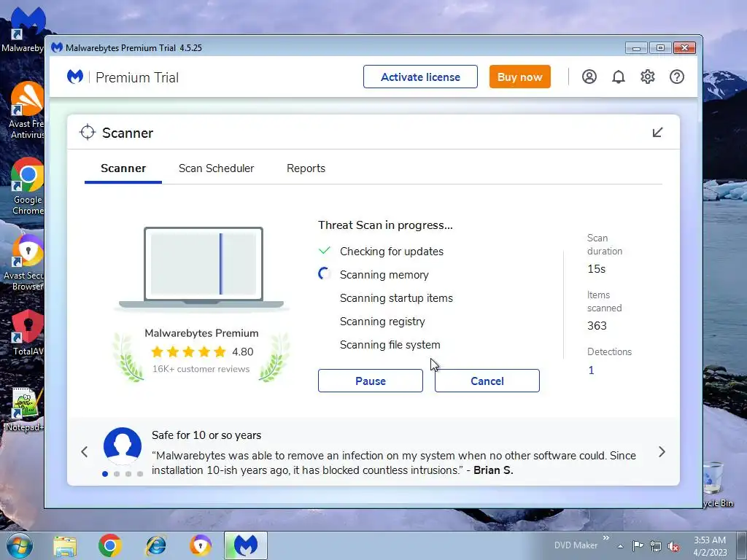747x560 pixels.
Task: Minimize the Malwarebytes window
Action: coord(636,48)
